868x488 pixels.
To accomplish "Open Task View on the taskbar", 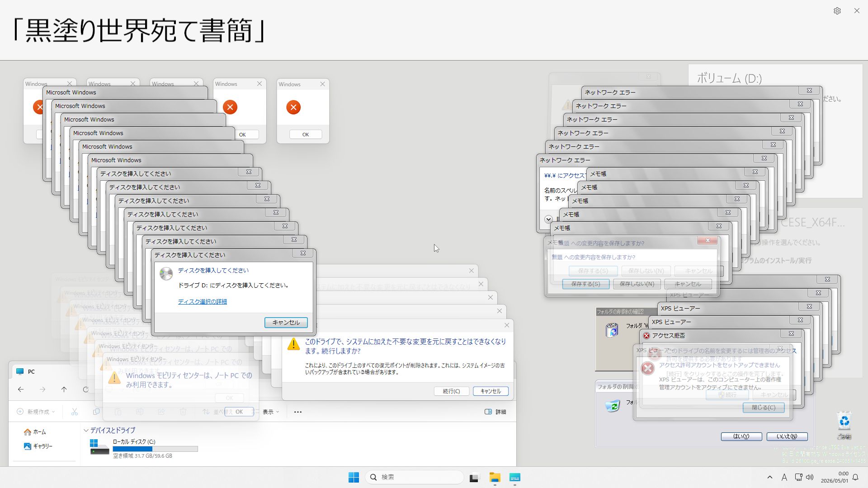I will (474, 477).
